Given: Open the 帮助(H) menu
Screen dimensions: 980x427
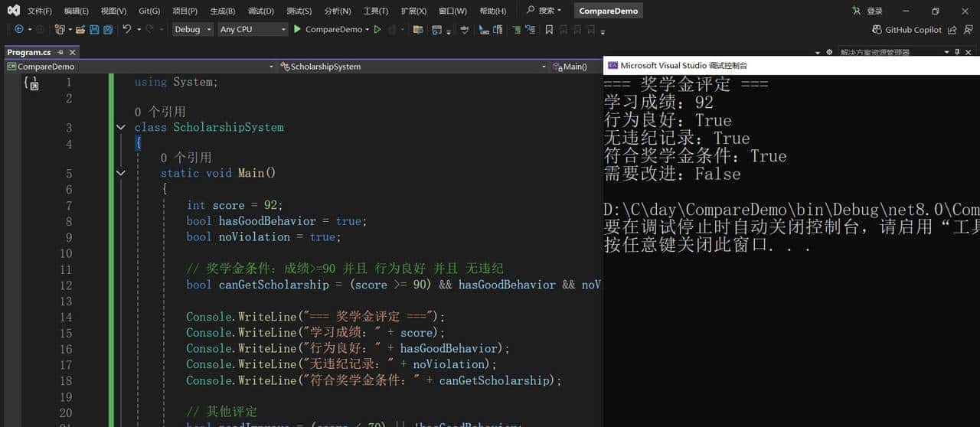Looking at the screenshot, I should 492,11.
